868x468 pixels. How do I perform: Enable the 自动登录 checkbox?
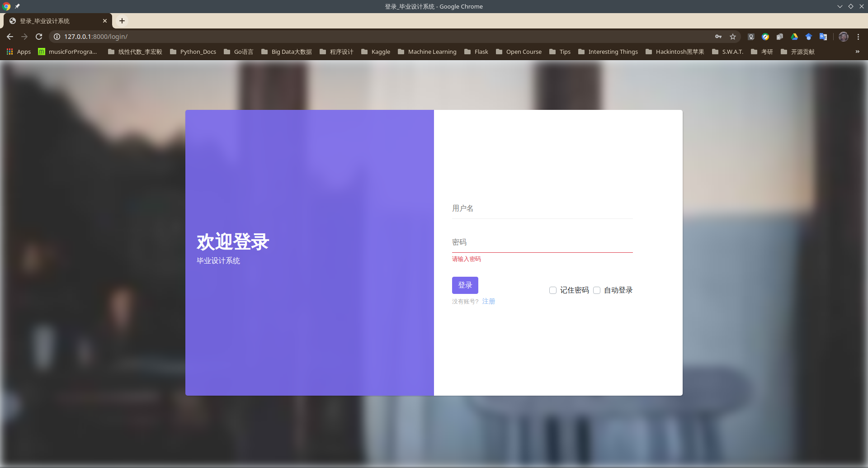(597, 290)
